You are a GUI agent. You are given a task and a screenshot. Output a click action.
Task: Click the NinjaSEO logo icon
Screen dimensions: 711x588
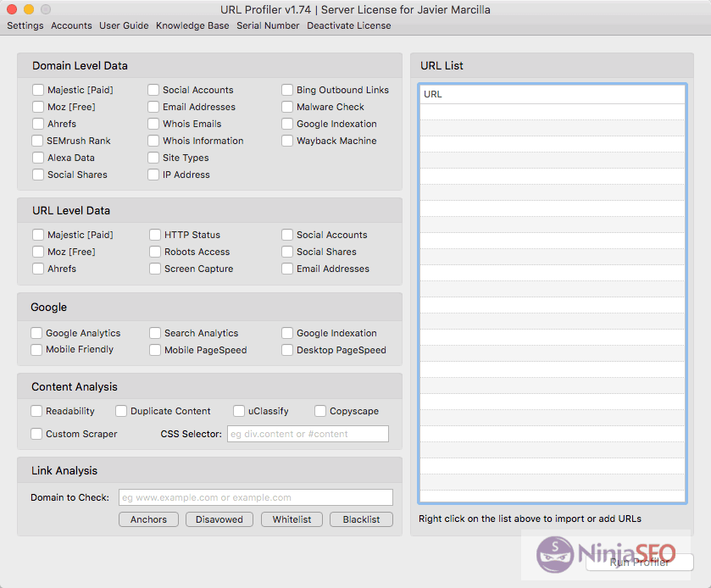coord(555,555)
